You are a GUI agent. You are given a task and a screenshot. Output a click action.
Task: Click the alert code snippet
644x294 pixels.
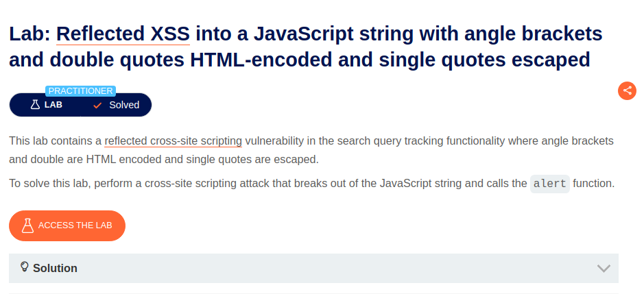tap(550, 184)
